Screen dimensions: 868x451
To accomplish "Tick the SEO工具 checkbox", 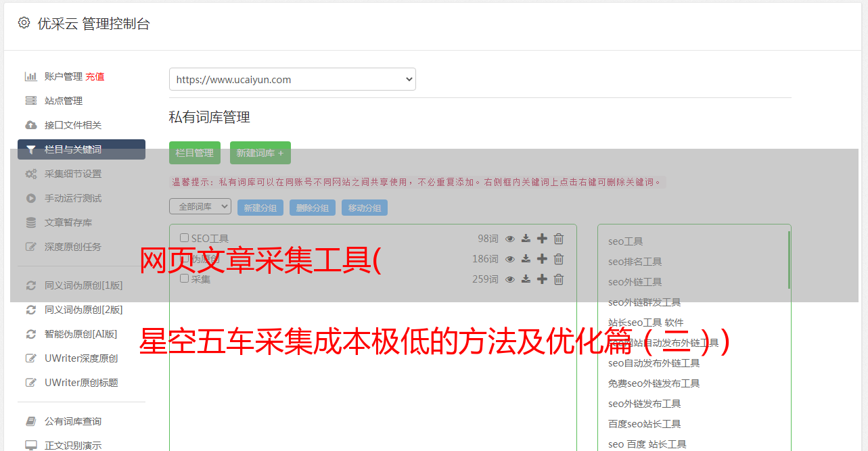I will pos(184,238).
